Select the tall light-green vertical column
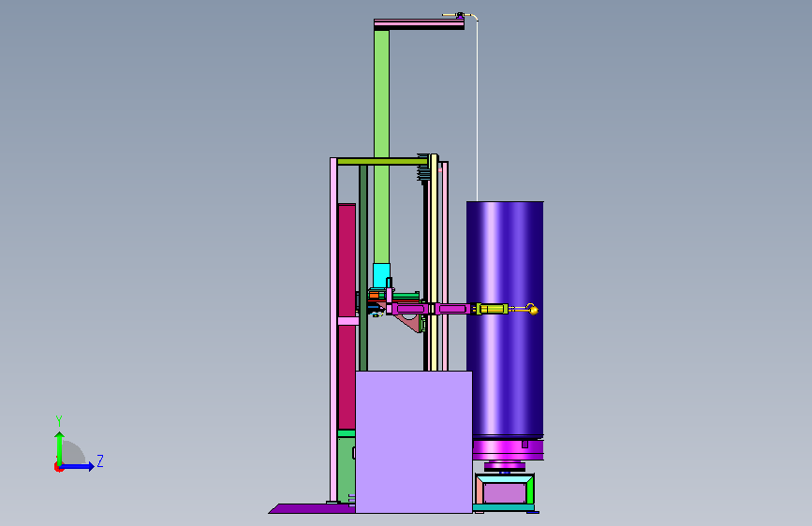Screen dimensions: 812x526 [382, 146]
